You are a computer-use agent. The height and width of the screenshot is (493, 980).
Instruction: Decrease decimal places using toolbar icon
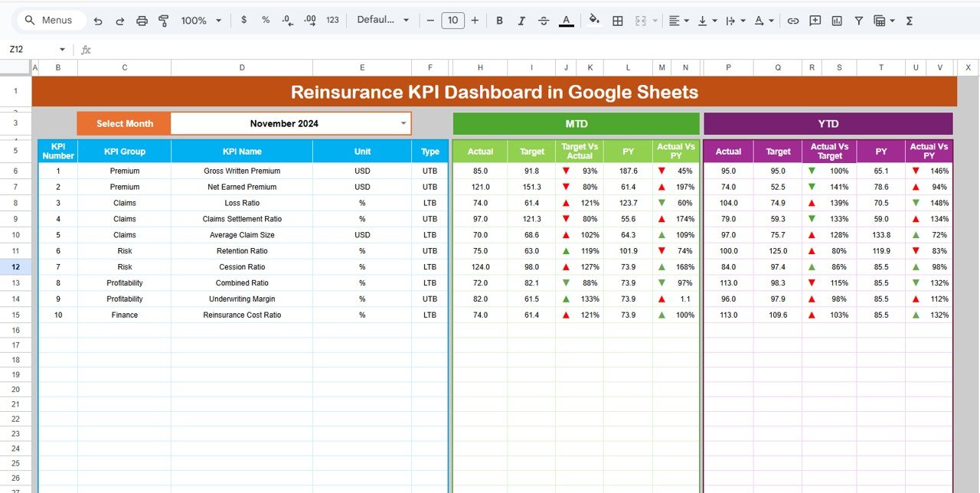coord(287,21)
